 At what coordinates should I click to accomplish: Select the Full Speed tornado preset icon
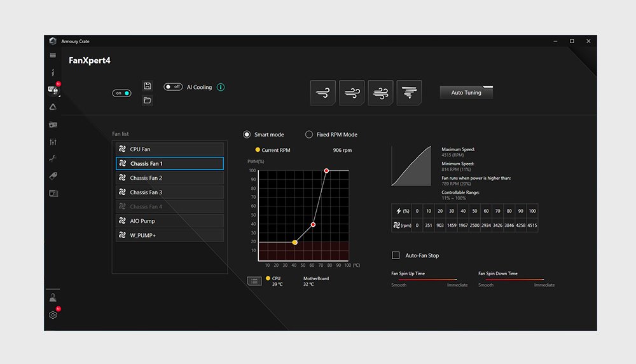click(409, 93)
